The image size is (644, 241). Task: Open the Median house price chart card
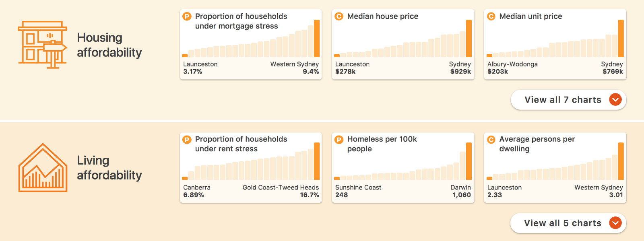point(403,44)
